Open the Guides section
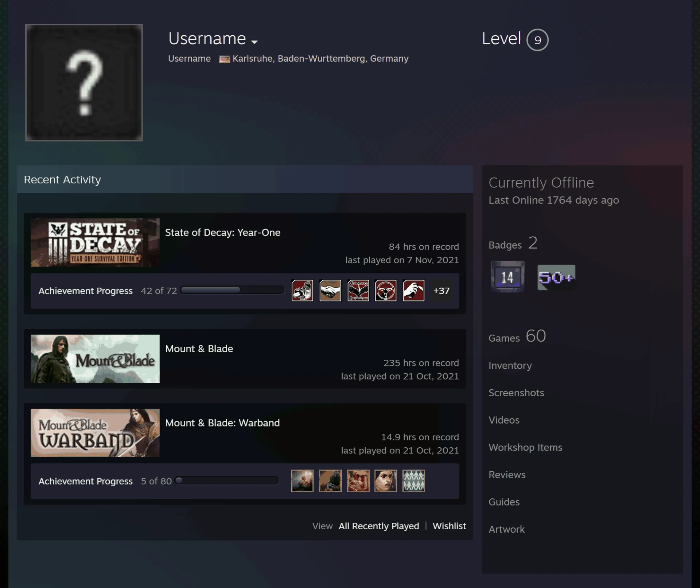 (504, 502)
